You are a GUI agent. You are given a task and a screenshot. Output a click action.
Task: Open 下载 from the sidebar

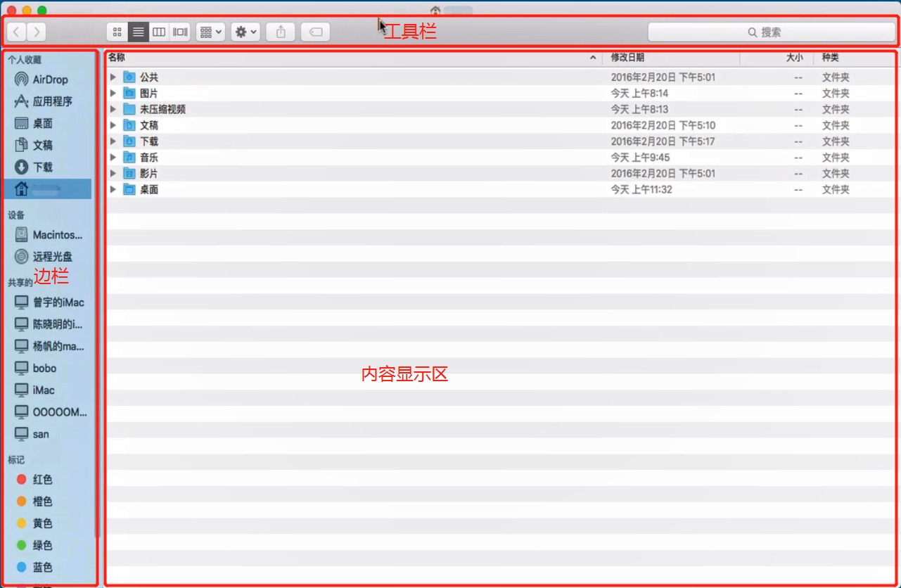pos(44,167)
